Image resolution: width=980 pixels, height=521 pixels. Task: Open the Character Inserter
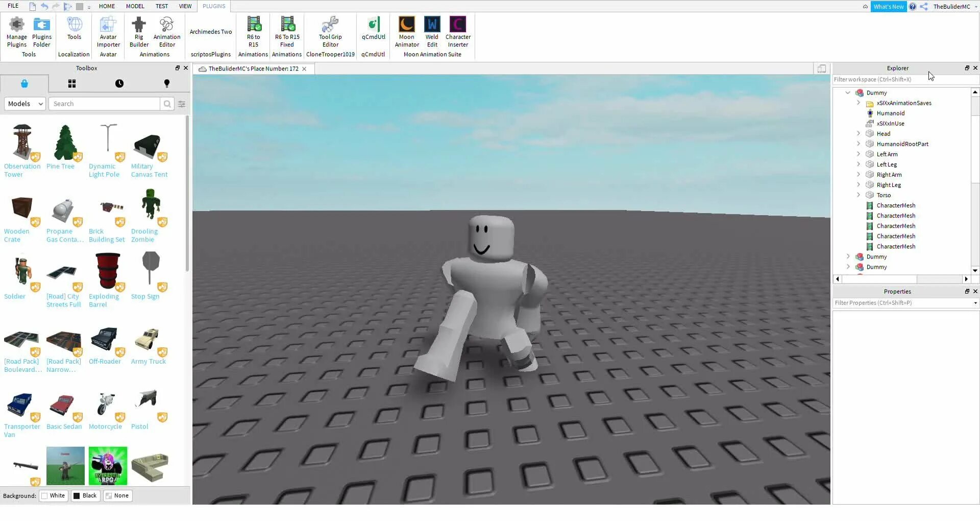click(458, 32)
